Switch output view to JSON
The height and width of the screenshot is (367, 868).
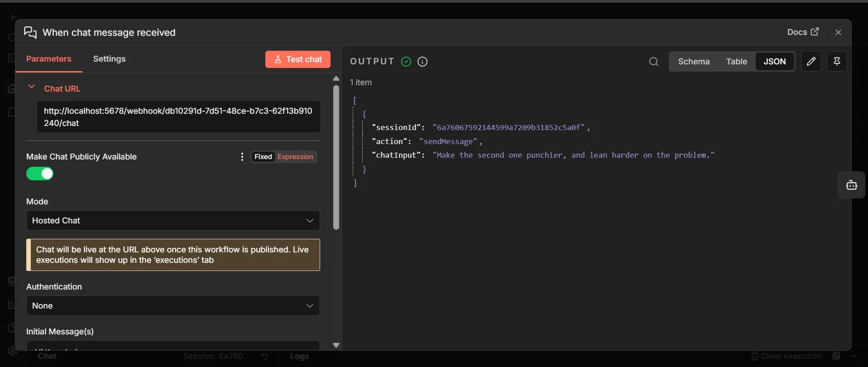pos(775,62)
